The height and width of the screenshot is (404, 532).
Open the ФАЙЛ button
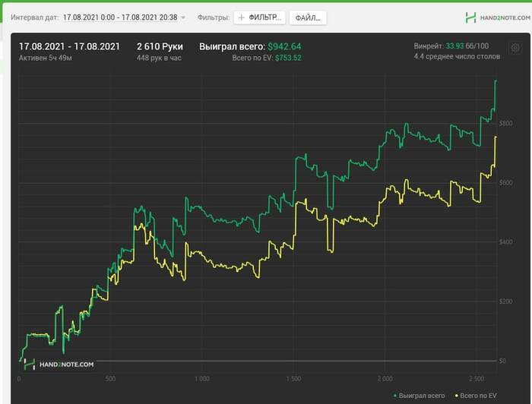point(308,18)
